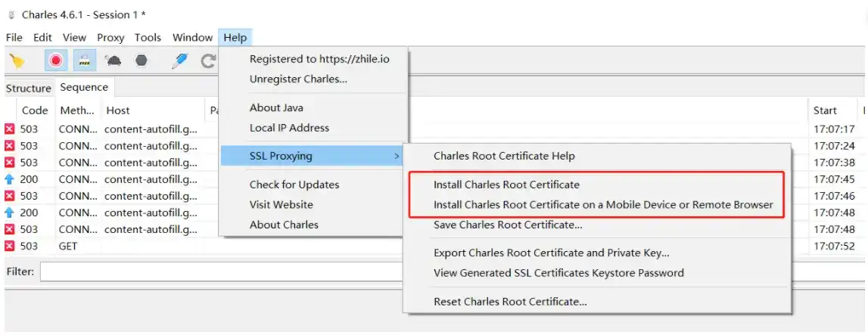Click Reset Charles Root Certificate...
The width and height of the screenshot is (868, 335).
[x=510, y=301]
